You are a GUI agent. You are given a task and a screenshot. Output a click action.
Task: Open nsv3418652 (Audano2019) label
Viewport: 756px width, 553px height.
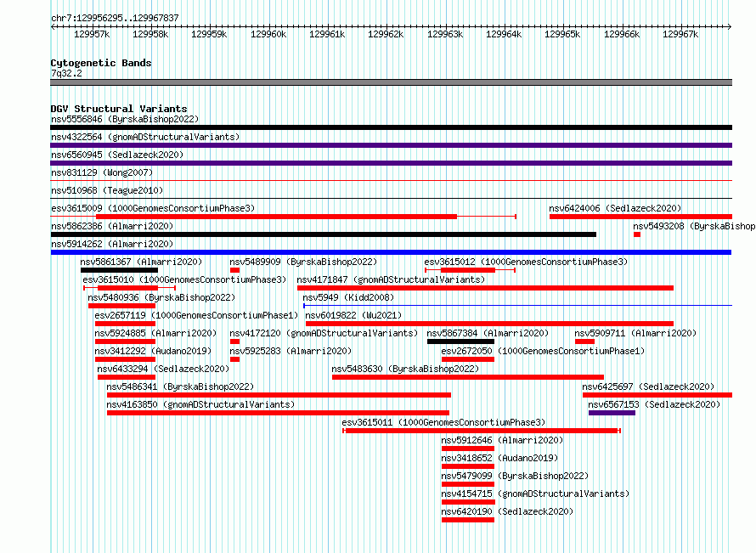(500, 458)
